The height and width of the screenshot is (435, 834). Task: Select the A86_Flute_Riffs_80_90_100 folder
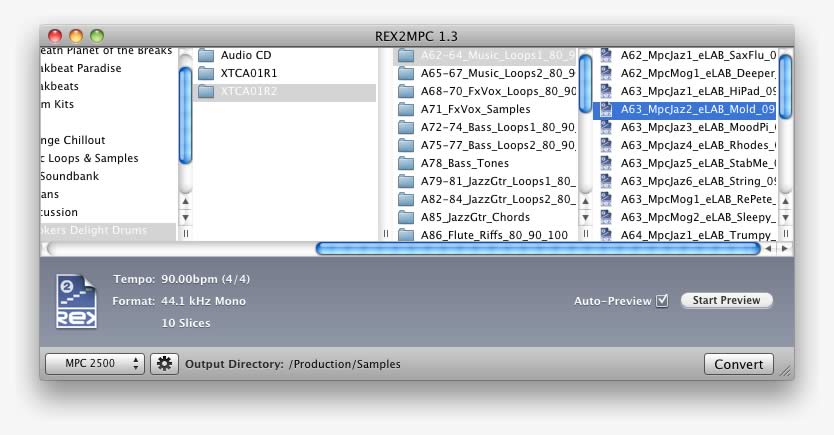click(x=486, y=235)
